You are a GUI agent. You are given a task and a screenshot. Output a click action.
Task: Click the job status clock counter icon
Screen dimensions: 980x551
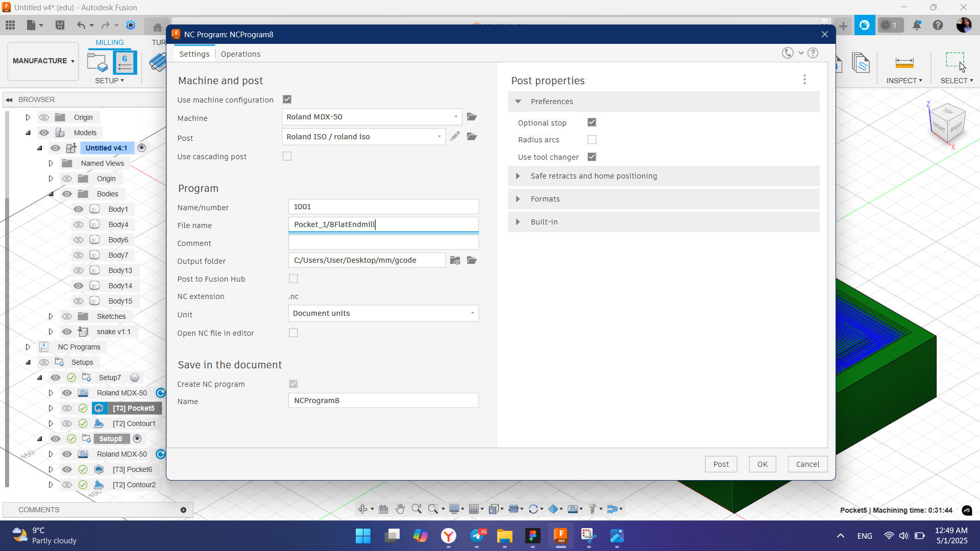click(x=890, y=25)
